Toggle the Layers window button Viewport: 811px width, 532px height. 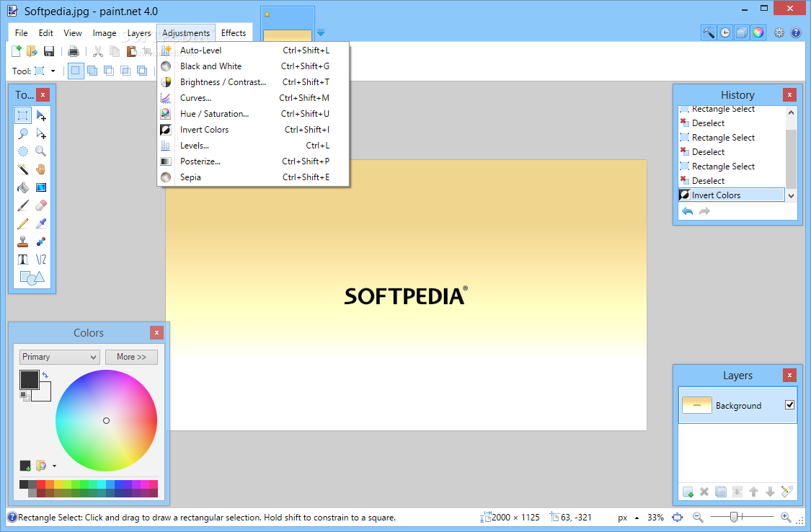pyautogui.click(x=742, y=32)
